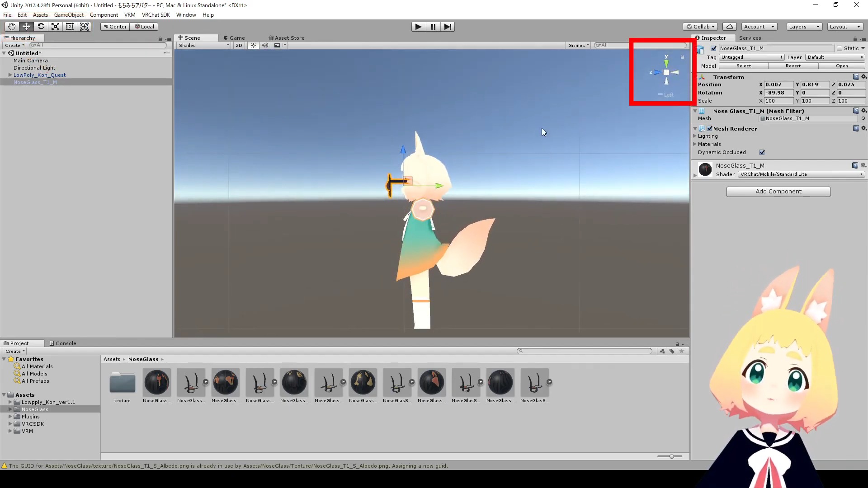Lock the Inspector panel
Screen dimensions: 868x488
click(855, 38)
